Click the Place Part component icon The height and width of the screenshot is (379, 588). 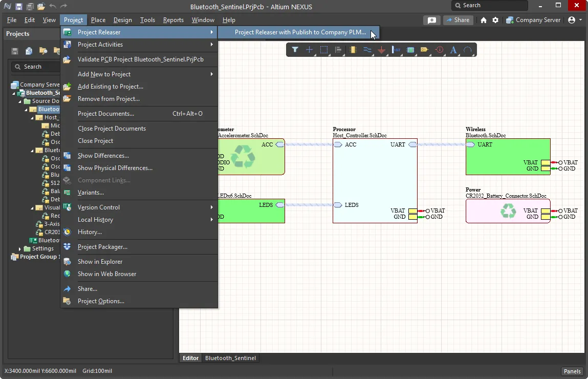click(353, 50)
